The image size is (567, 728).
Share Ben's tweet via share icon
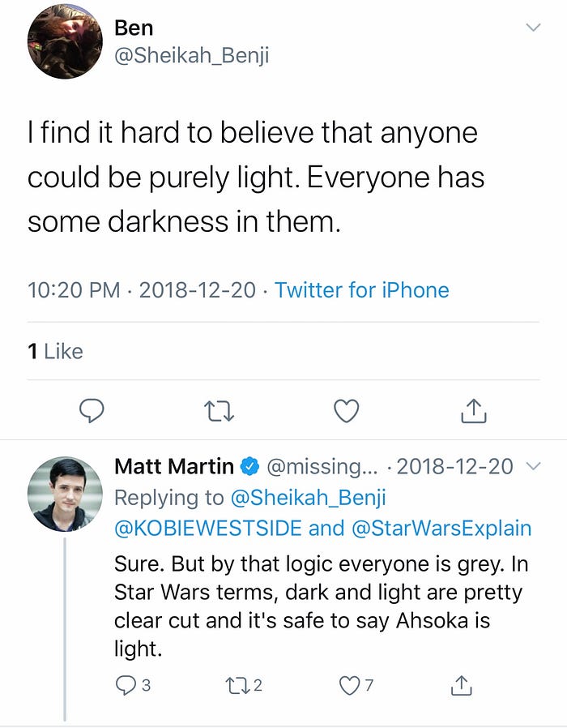474,412
